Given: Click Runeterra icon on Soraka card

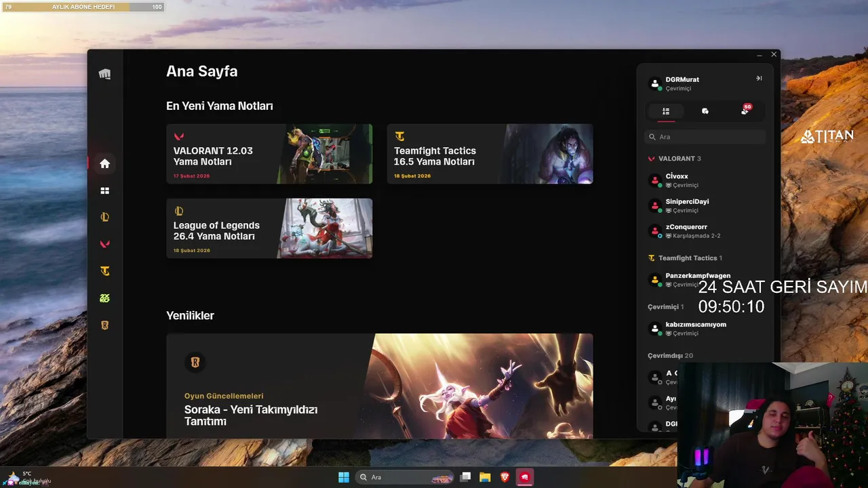Looking at the screenshot, I should click(x=195, y=363).
